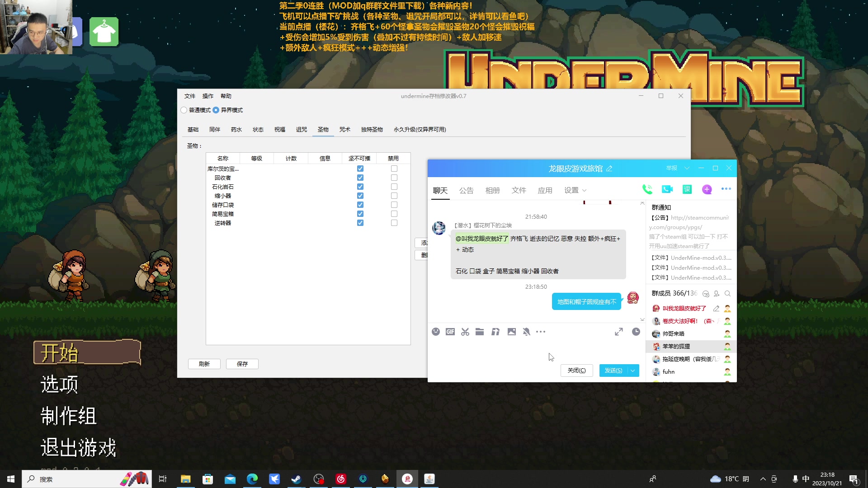Check 禁用 box for 储存口袋
The width and height of the screenshot is (868, 488).
point(394,205)
